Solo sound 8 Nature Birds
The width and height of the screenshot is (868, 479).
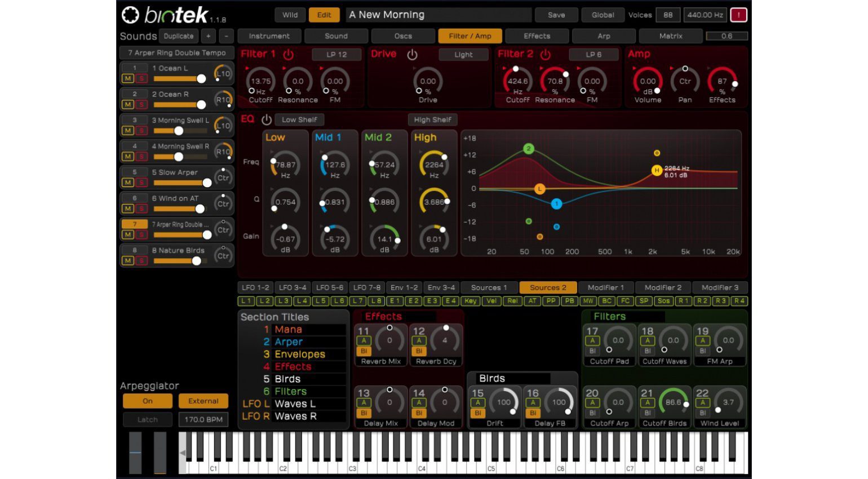(141, 260)
